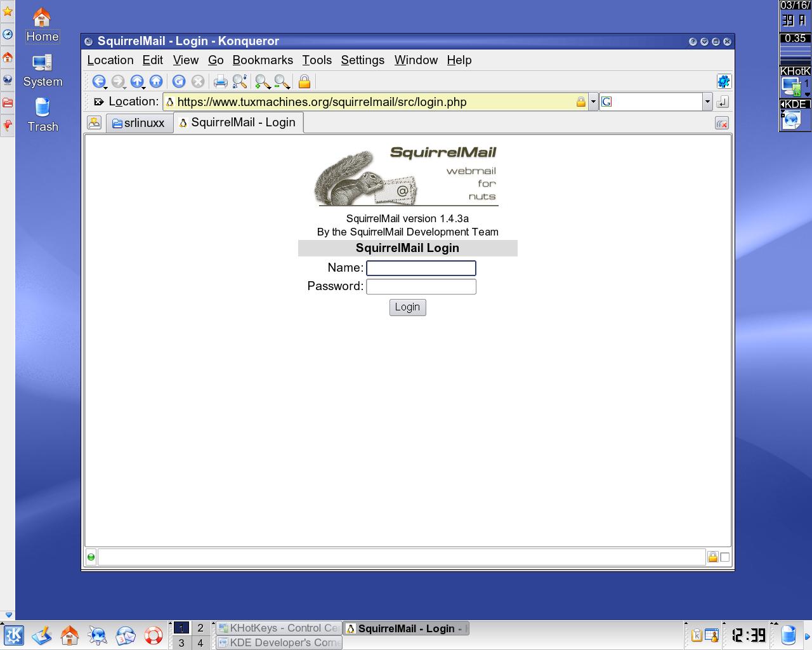
Task: Click the SquirrelMail logo image
Action: [407, 176]
